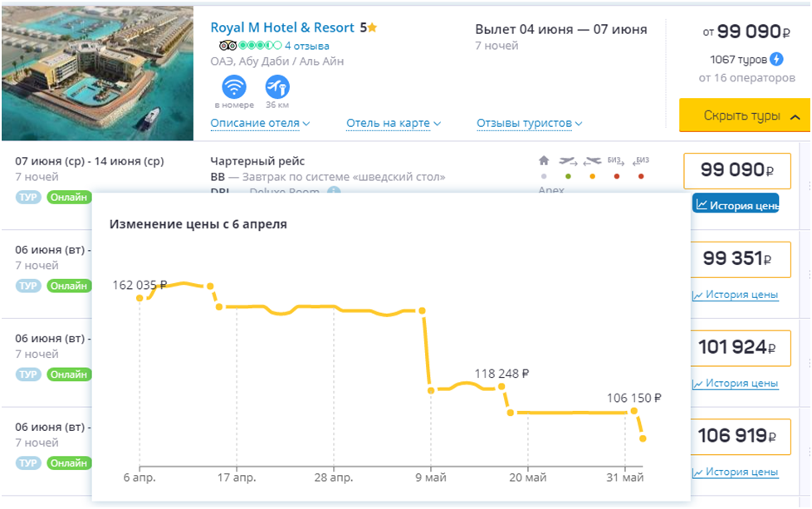Viewport: 812px width, 509px height.
Task: Click the active История цены tab
Action: [x=736, y=205]
